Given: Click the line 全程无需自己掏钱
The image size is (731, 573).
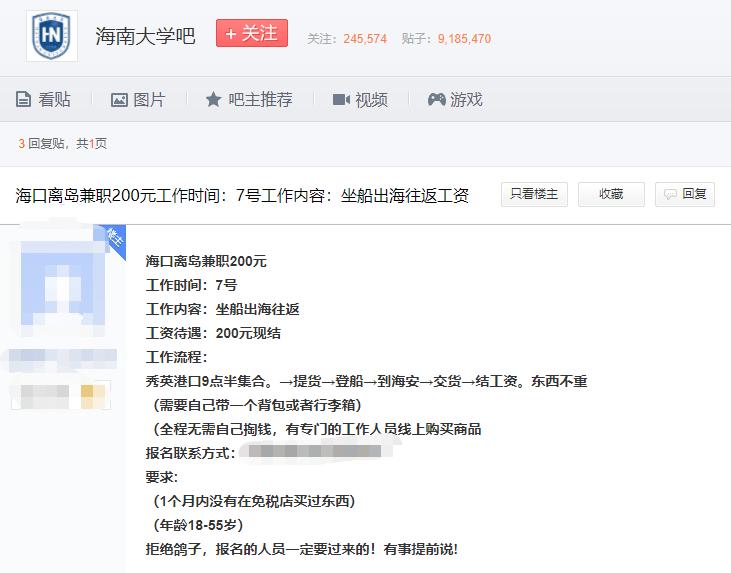Looking at the screenshot, I should [317, 429].
